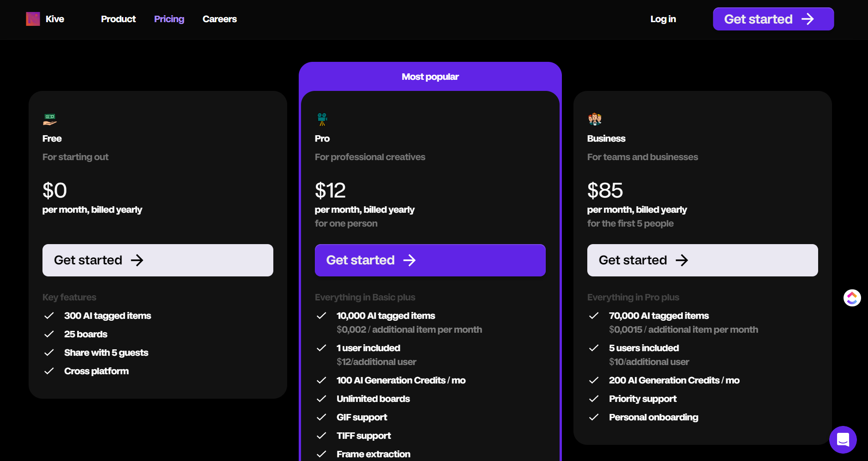
Task: Click the Business plan people icon
Action: 595,119
